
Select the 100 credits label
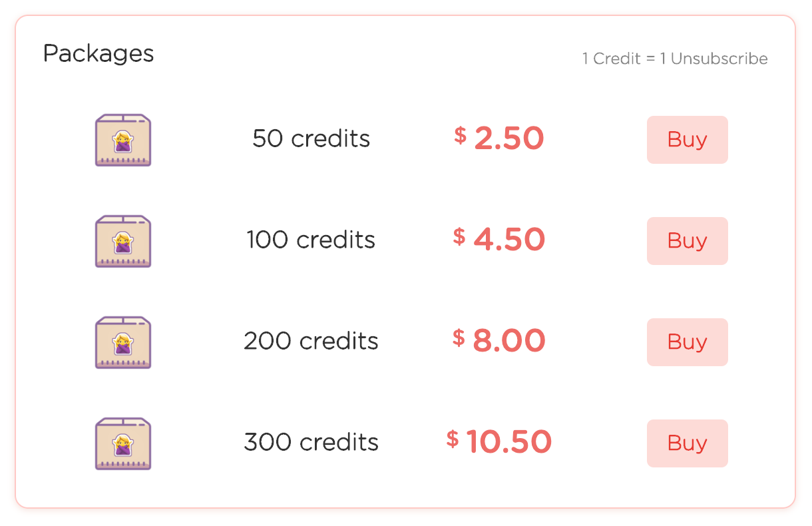coord(311,240)
